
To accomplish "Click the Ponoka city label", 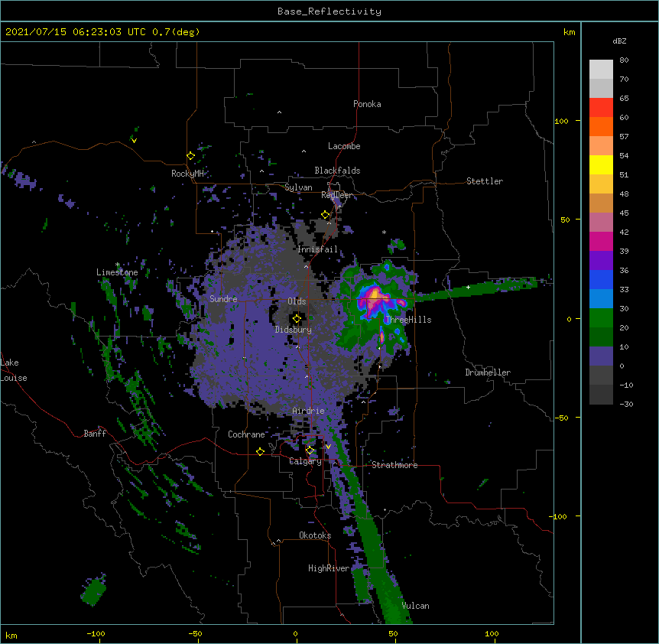I will (367, 104).
